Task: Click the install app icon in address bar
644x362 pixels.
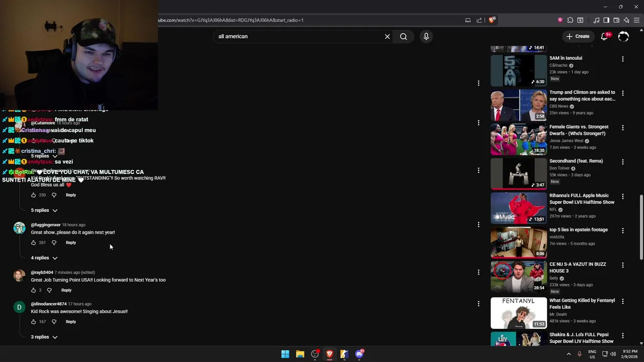Action: pyautogui.click(x=468, y=20)
